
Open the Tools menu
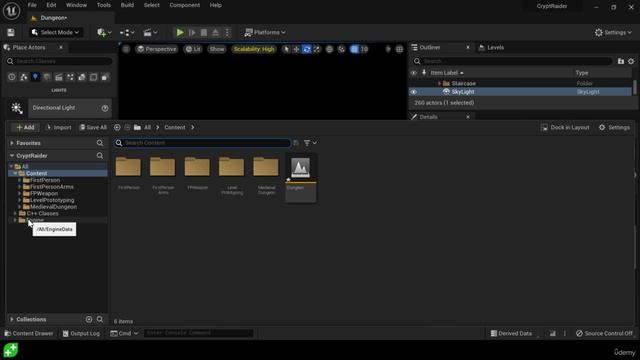click(104, 5)
